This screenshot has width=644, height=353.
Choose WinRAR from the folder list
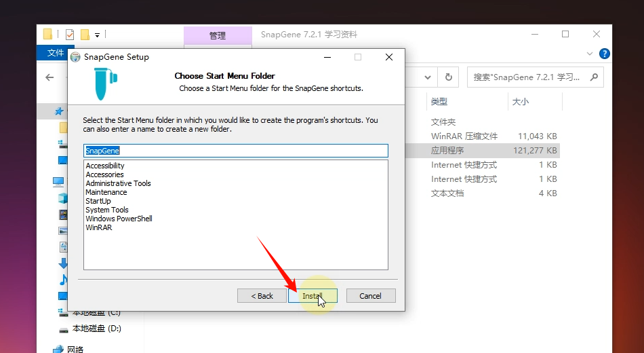(99, 227)
